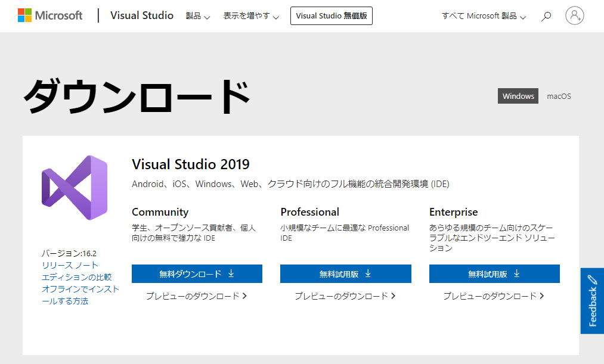This screenshot has width=604, height=364.
Task: Click the Professional edition heading
Action: 309,212
